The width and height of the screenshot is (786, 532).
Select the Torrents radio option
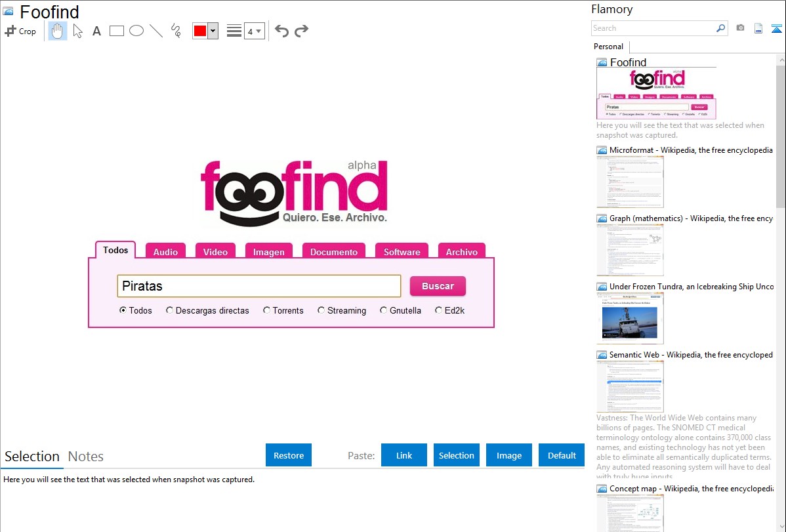tap(266, 310)
